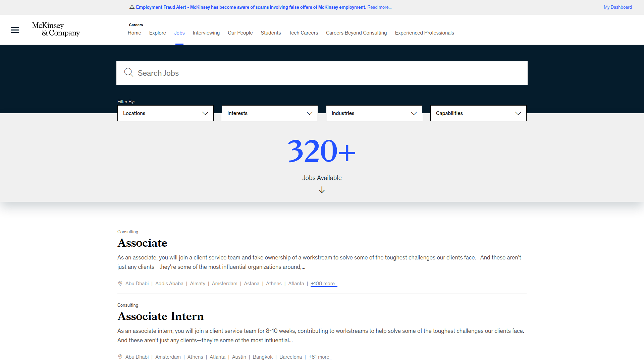This screenshot has width=644, height=362.
Task: Click the Jobs Available label
Action: pyautogui.click(x=322, y=178)
